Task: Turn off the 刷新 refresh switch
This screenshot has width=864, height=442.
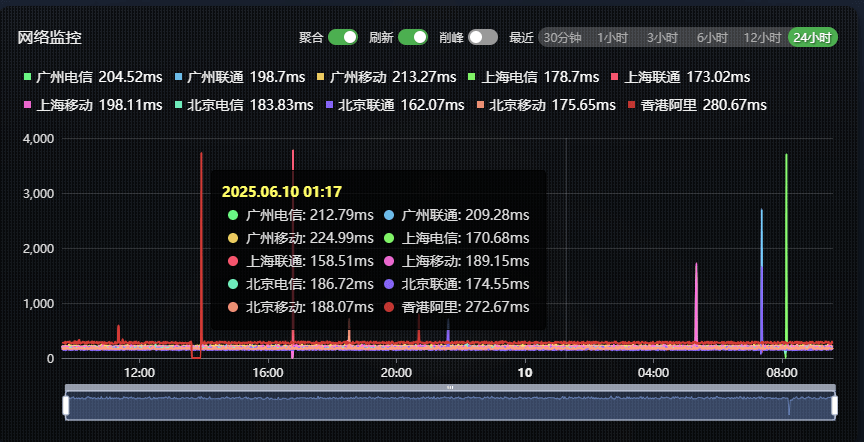Action: [x=413, y=37]
